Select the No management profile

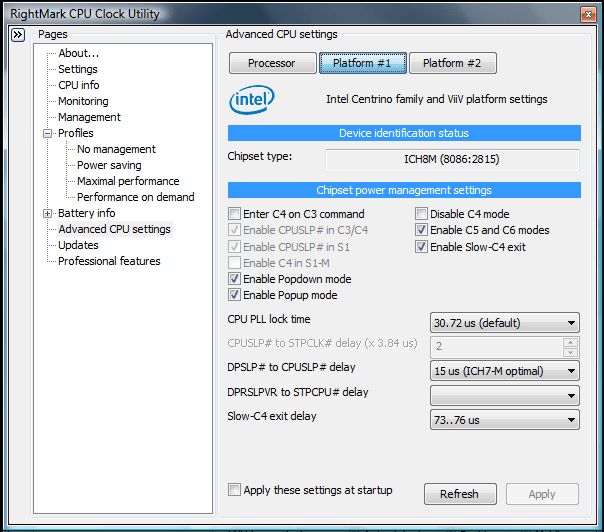coord(116,149)
